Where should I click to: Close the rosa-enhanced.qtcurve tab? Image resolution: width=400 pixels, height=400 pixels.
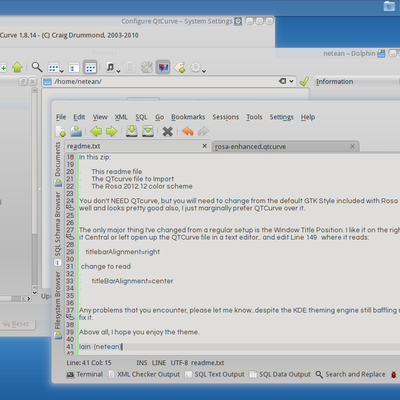click(352, 146)
